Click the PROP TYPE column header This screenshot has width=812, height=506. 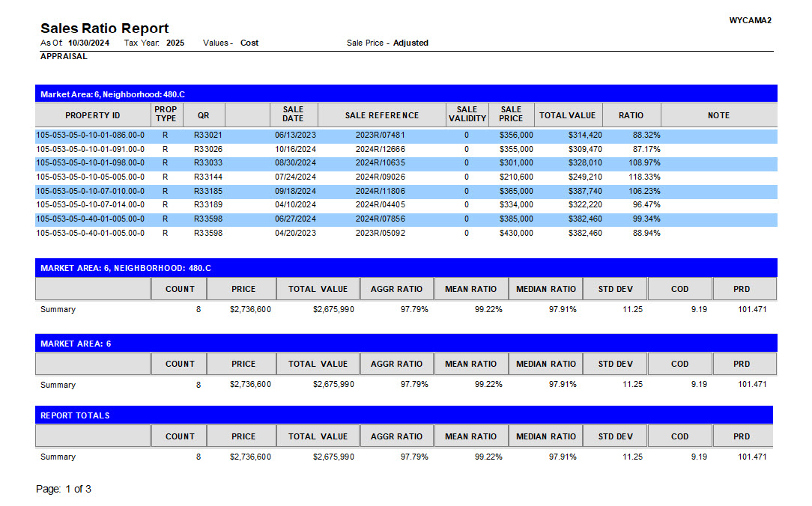[x=166, y=115]
